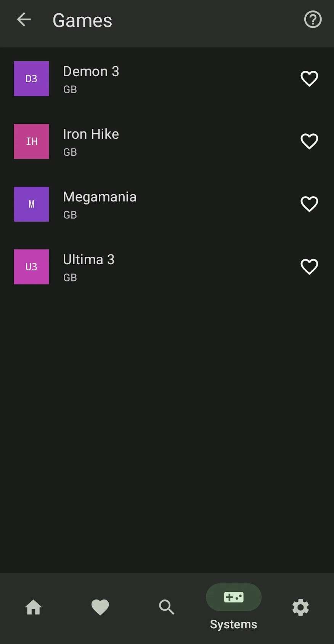Toggle the Ultima 3 favorite heart
The image size is (334, 644).
(x=309, y=267)
